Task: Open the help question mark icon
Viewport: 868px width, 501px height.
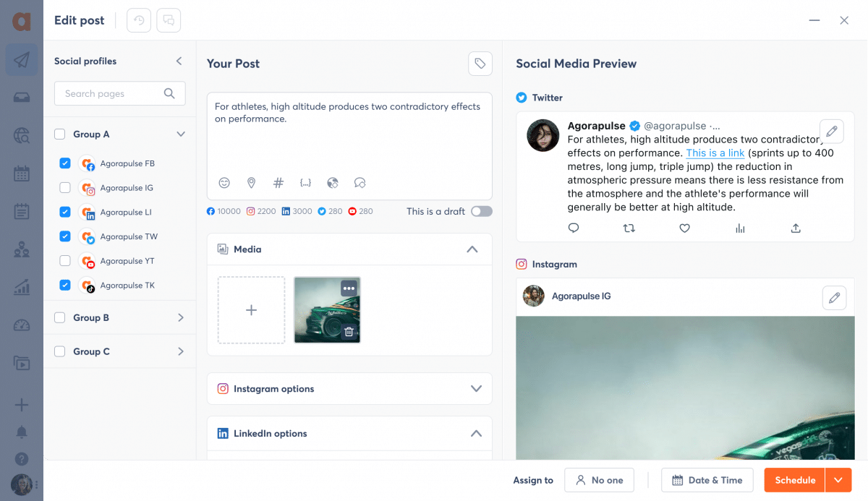Action: tap(22, 459)
